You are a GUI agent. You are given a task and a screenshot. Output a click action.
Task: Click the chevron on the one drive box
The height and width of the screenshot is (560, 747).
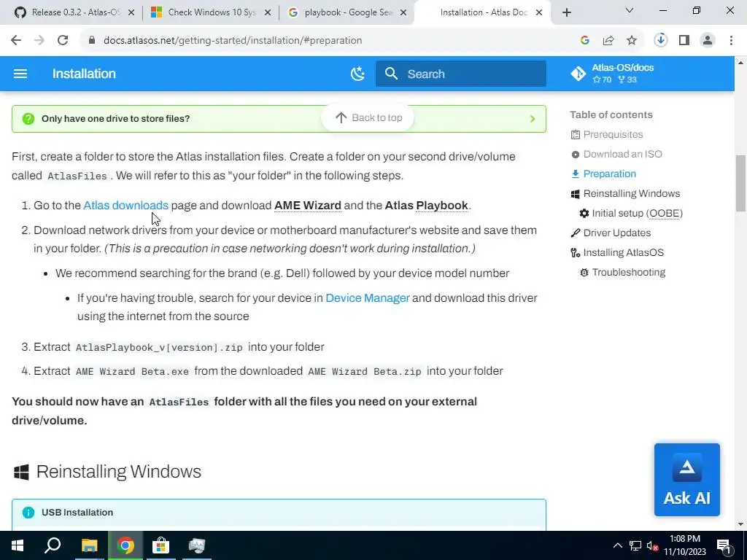[x=533, y=119]
